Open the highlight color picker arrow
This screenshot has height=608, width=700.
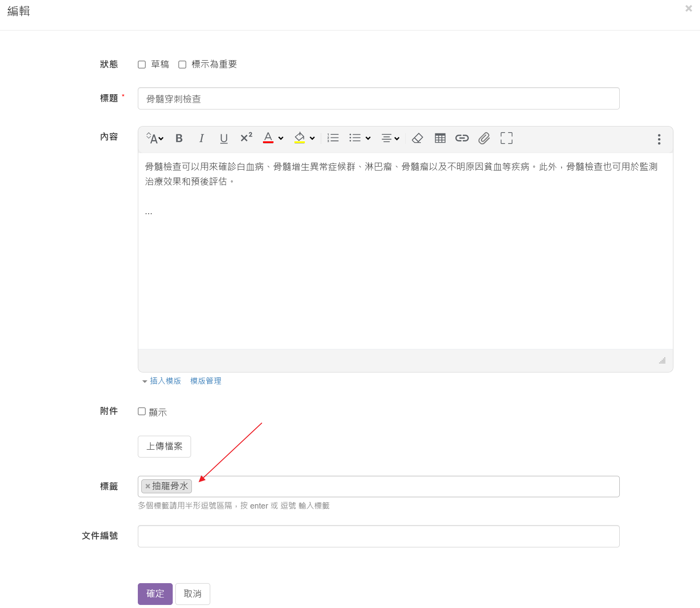click(312, 138)
